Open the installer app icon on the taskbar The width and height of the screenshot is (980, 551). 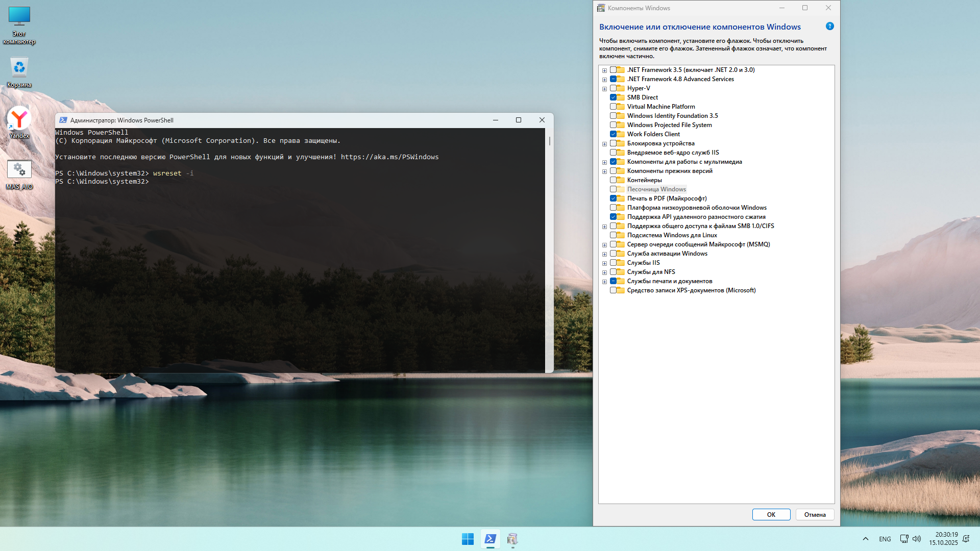(x=512, y=539)
